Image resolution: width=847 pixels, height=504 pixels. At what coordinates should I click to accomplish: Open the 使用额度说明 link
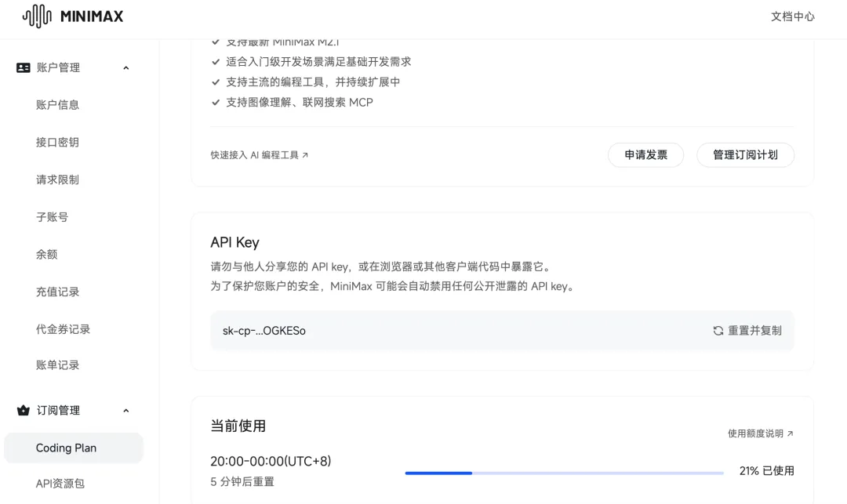click(761, 433)
